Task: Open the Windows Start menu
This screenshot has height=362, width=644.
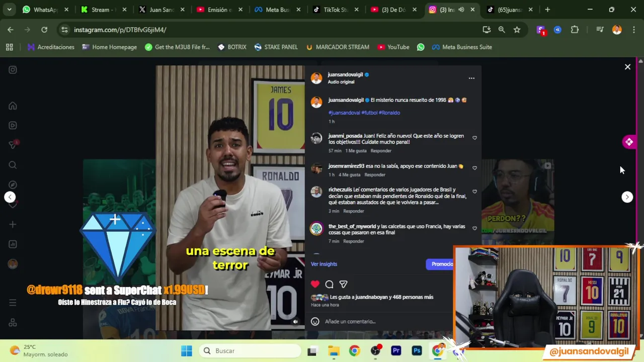Action: (x=187, y=351)
